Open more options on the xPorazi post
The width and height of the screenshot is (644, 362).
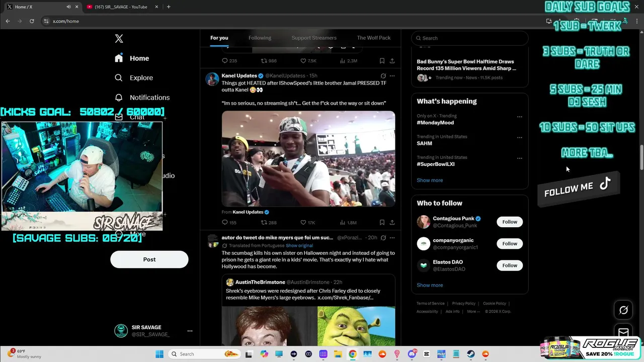coord(392,238)
